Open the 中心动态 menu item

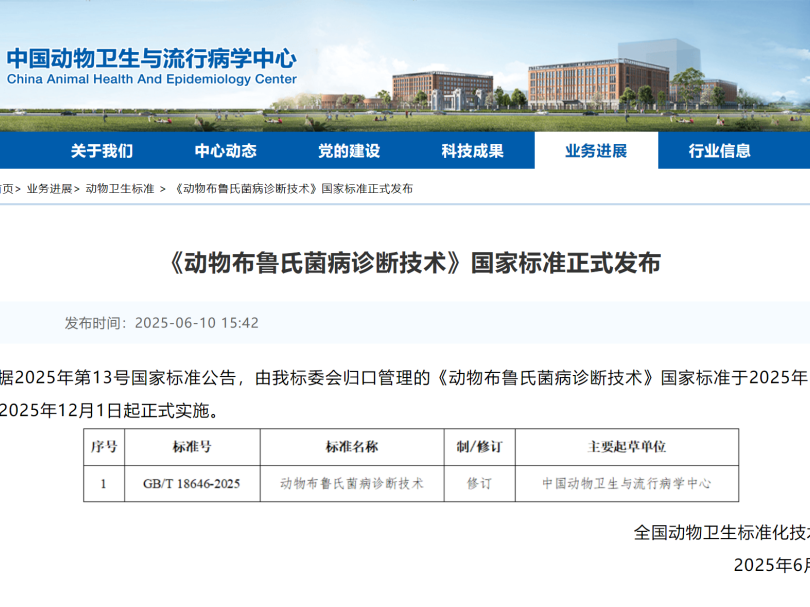pos(225,151)
